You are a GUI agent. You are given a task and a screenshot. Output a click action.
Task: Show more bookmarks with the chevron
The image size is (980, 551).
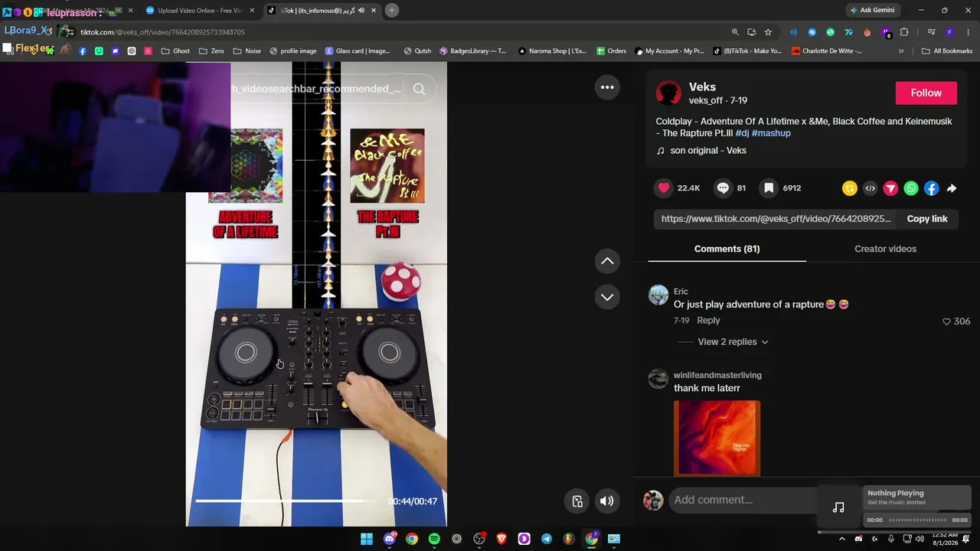point(901,51)
